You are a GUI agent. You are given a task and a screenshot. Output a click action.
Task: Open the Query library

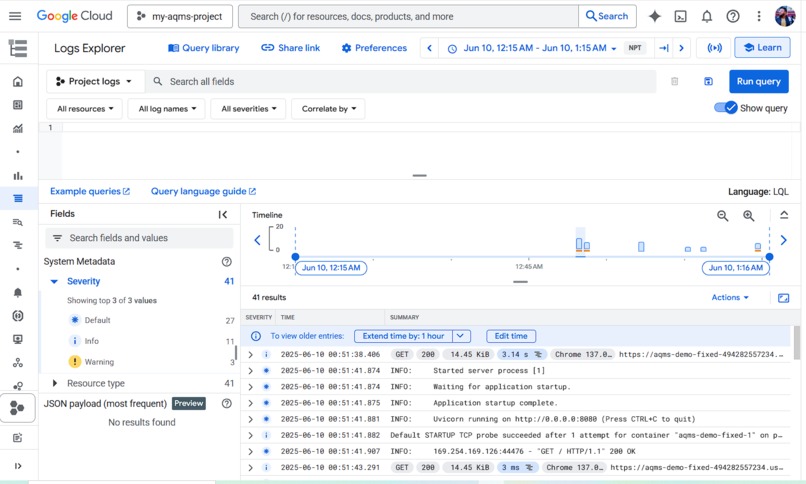pos(204,48)
